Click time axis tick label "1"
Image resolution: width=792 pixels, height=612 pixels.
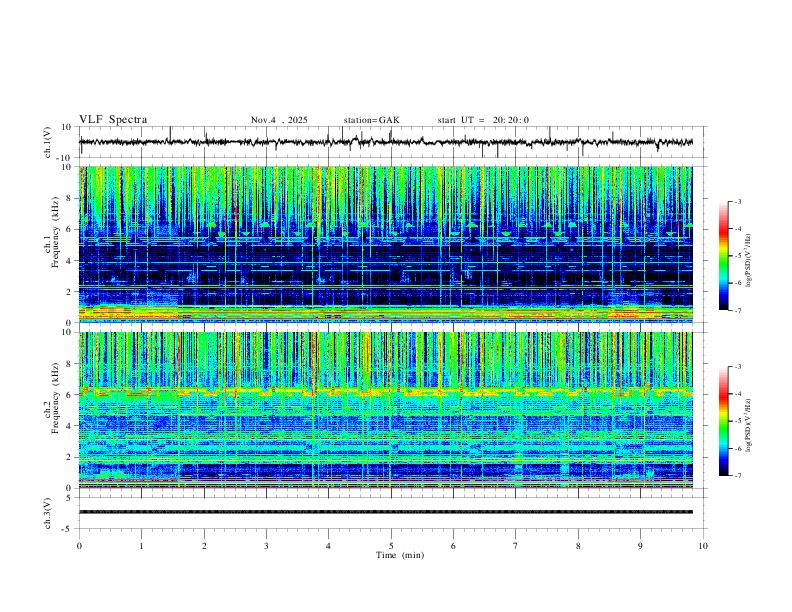tap(141, 546)
